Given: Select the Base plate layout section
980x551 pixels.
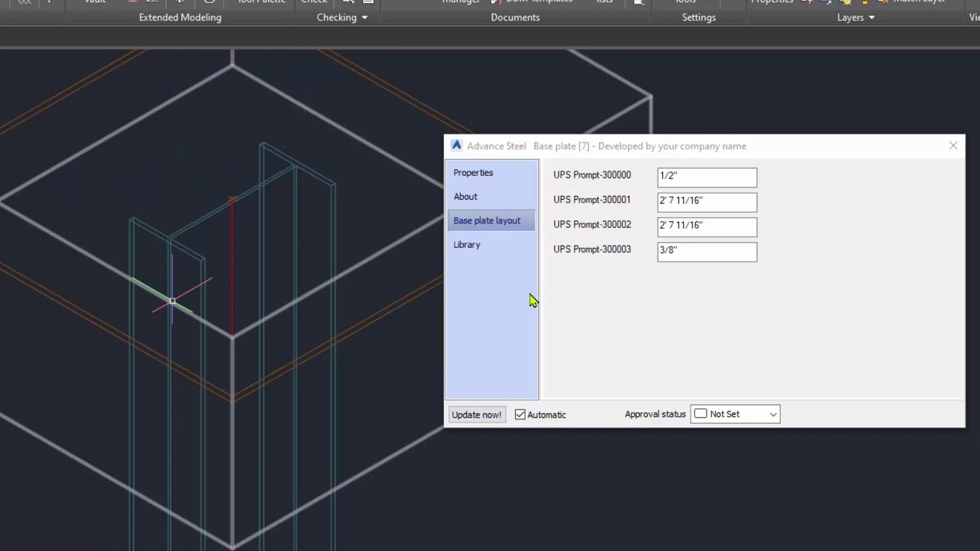Looking at the screenshot, I should [x=491, y=220].
